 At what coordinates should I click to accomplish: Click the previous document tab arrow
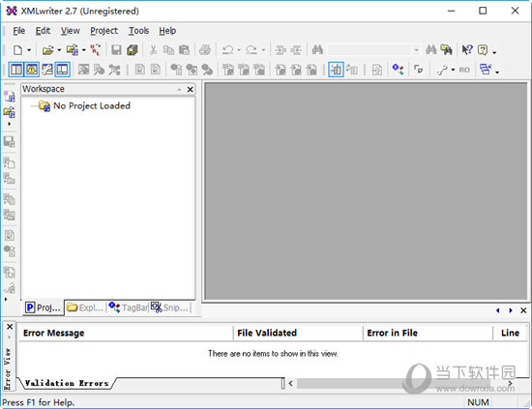[498, 310]
